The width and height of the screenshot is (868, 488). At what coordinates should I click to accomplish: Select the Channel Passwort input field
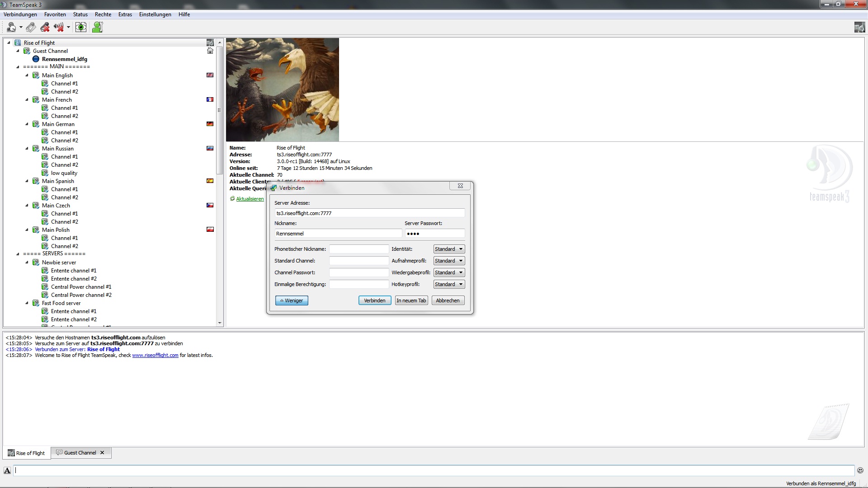coord(359,272)
